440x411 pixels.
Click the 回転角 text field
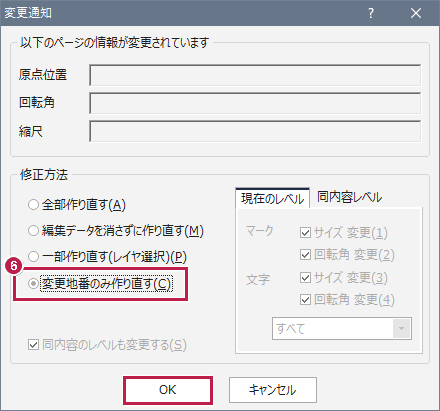pyautogui.click(x=255, y=103)
